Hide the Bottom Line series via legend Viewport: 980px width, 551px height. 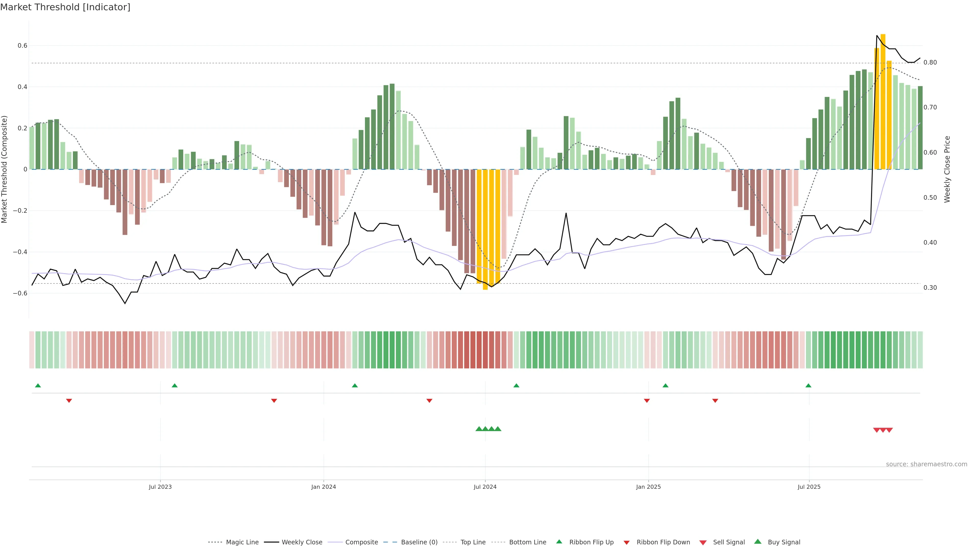(527, 542)
